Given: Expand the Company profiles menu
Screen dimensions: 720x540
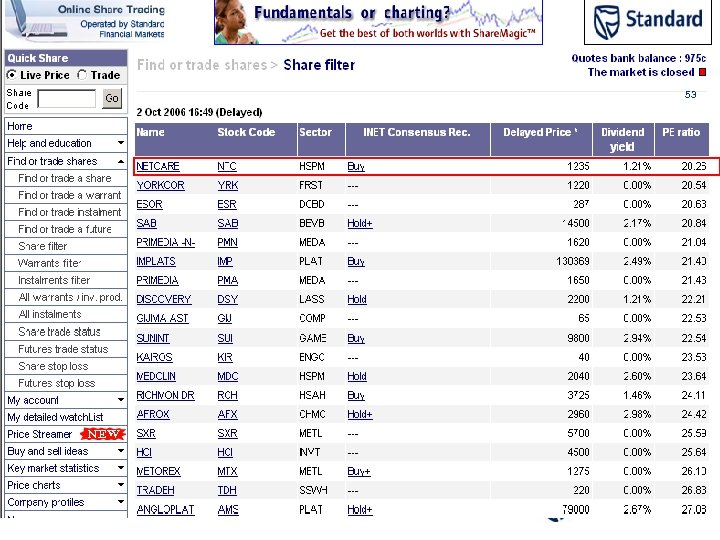Looking at the screenshot, I should click(x=66, y=502).
